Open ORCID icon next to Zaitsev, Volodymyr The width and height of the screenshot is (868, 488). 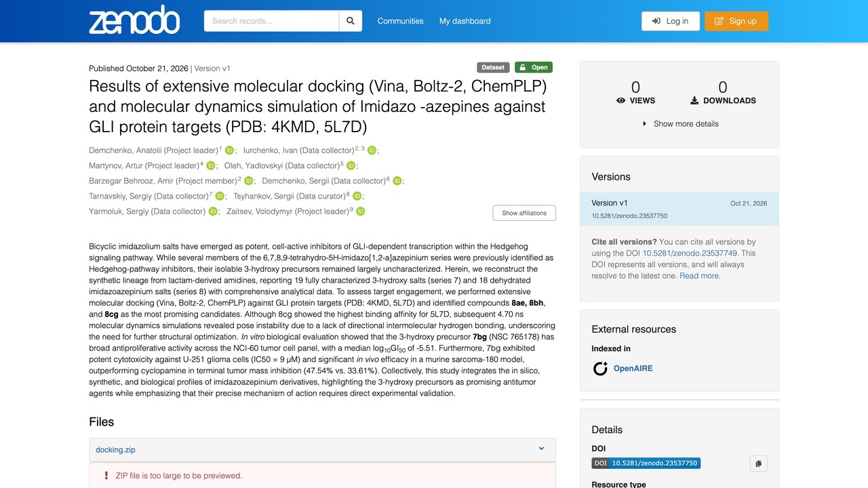point(360,211)
